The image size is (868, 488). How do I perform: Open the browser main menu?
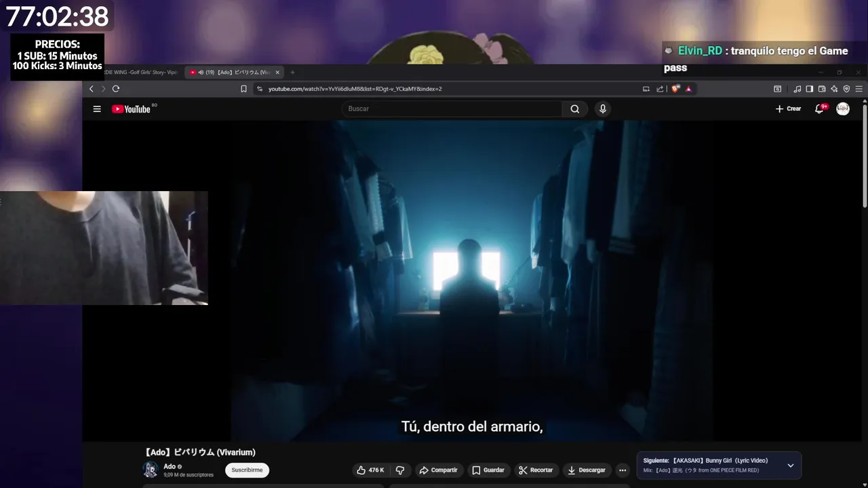(859, 89)
